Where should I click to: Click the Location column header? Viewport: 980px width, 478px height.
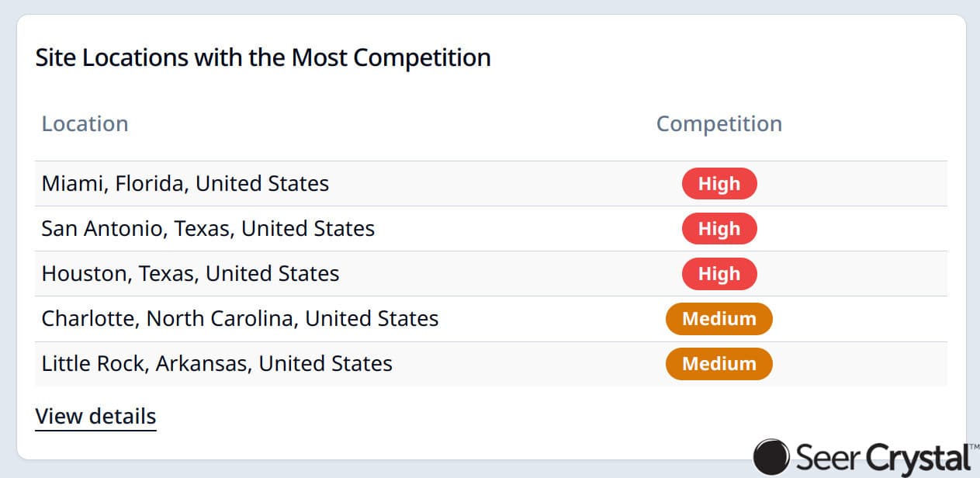coord(85,124)
